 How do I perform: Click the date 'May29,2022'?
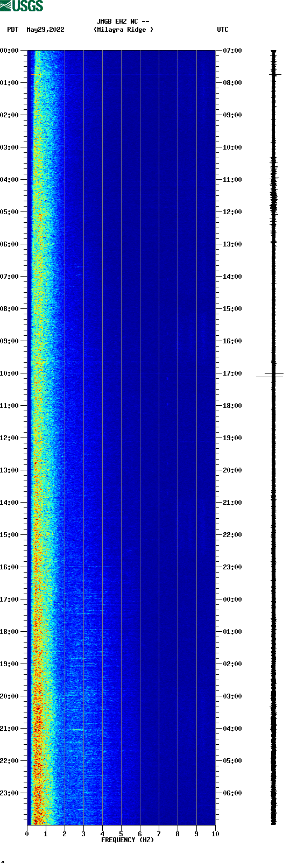(45, 30)
